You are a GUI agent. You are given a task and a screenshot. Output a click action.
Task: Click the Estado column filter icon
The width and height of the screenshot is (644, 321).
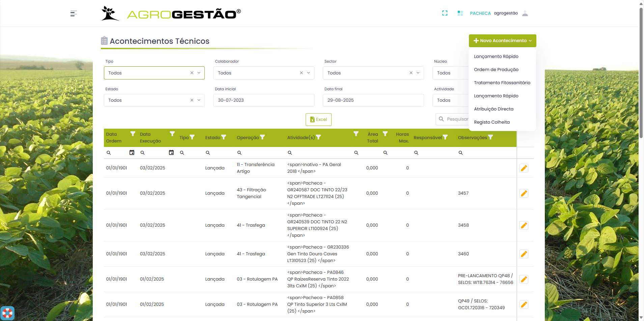pos(224,137)
